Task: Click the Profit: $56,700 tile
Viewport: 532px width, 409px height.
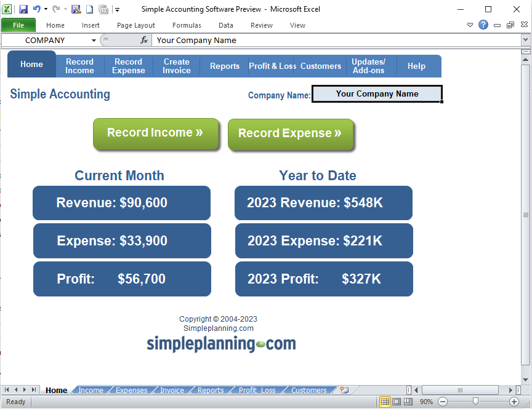Action: click(122, 279)
